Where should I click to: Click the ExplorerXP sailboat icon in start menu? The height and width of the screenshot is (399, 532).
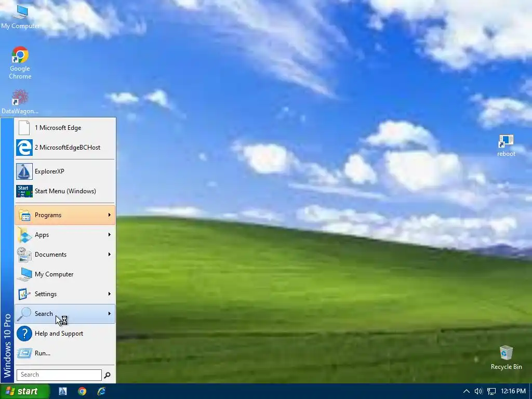24,171
